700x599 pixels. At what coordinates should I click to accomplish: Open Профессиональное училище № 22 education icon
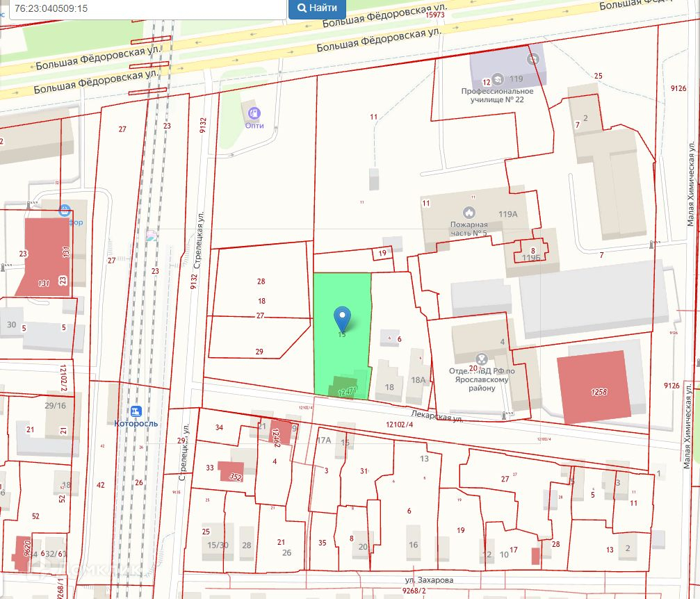(x=498, y=79)
